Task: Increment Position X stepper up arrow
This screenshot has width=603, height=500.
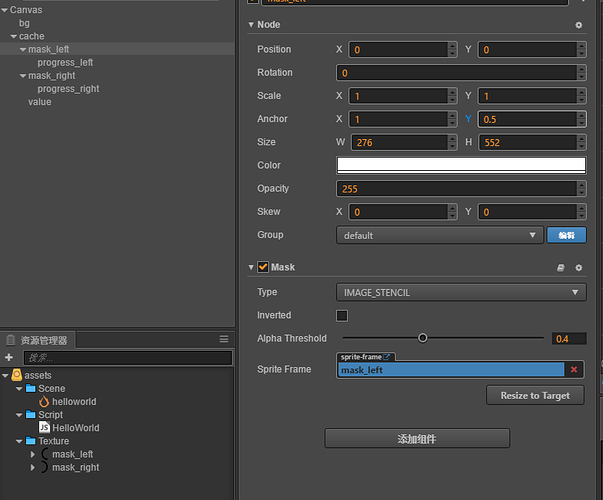Action: [x=452, y=46]
